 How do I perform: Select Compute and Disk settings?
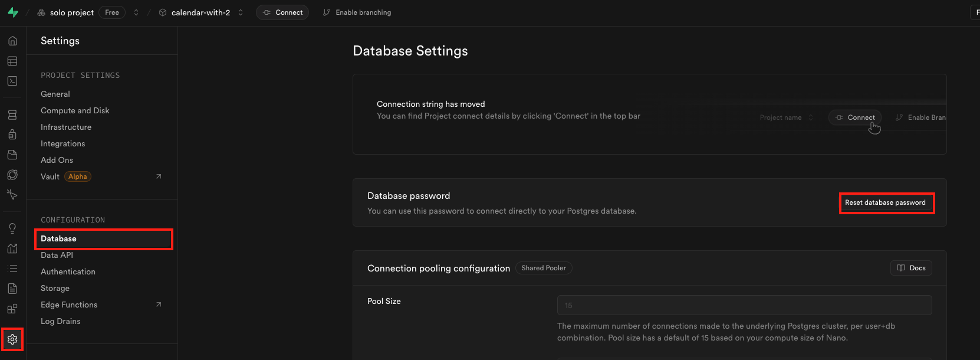pyautogui.click(x=75, y=110)
